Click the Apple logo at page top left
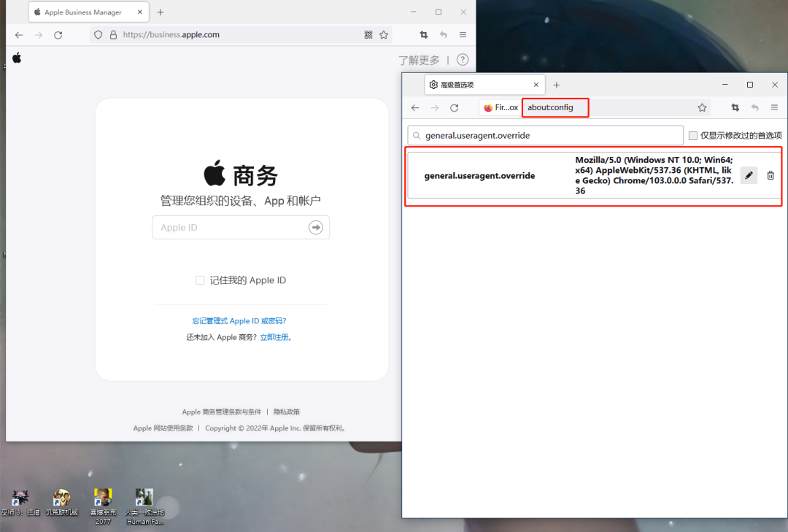The height and width of the screenshot is (532, 788). tap(17, 58)
